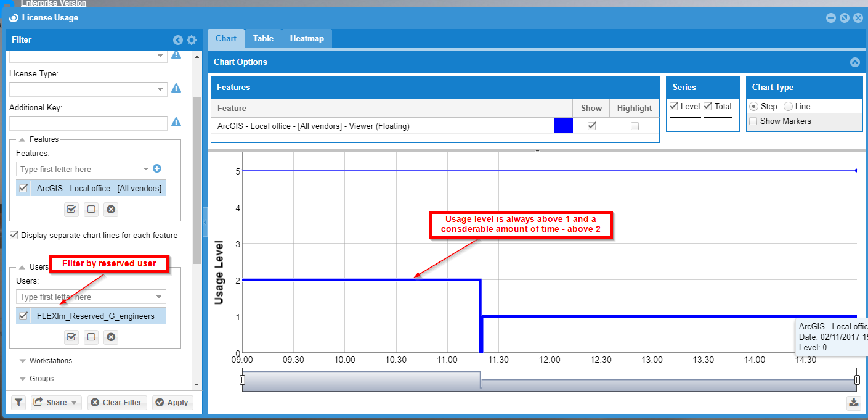Image resolution: width=868 pixels, height=420 pixels.
Task: Select all features with the check-all icon
Action: pos(71,209)
